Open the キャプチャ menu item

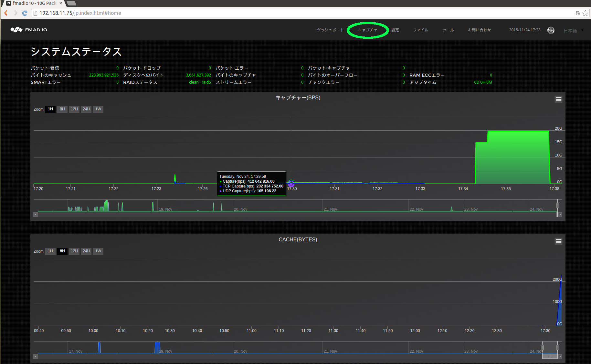(367, 30)
